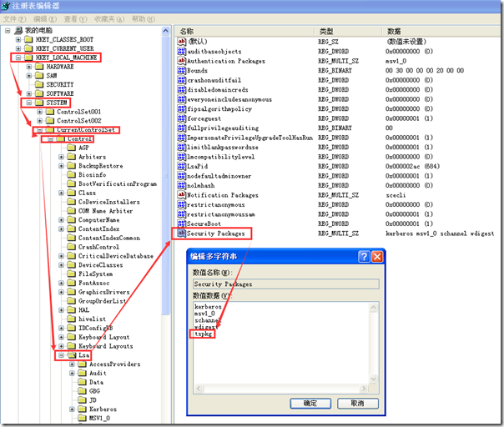Viewport: 504px width, 427px height.
Task: Click the Notification Packages value icon
Action: (x=181, y=195)
